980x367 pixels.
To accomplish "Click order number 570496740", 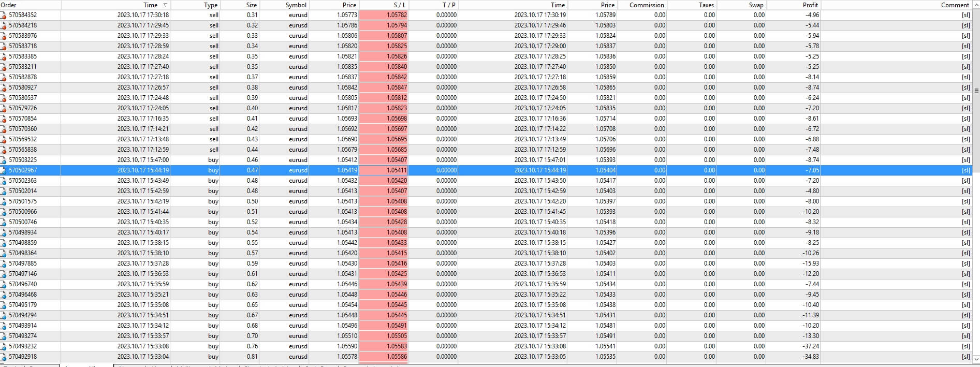I will pos(23,284).
